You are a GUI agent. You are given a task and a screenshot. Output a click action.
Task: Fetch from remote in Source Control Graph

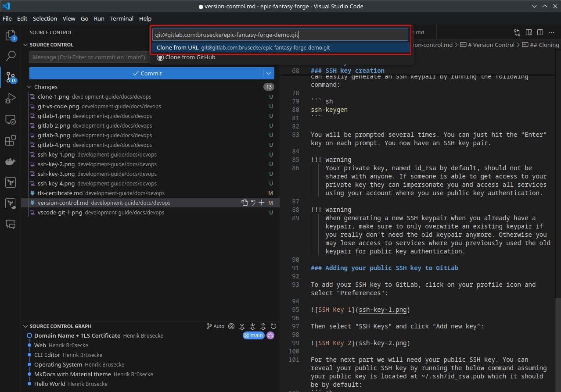(x=242, y=326)
